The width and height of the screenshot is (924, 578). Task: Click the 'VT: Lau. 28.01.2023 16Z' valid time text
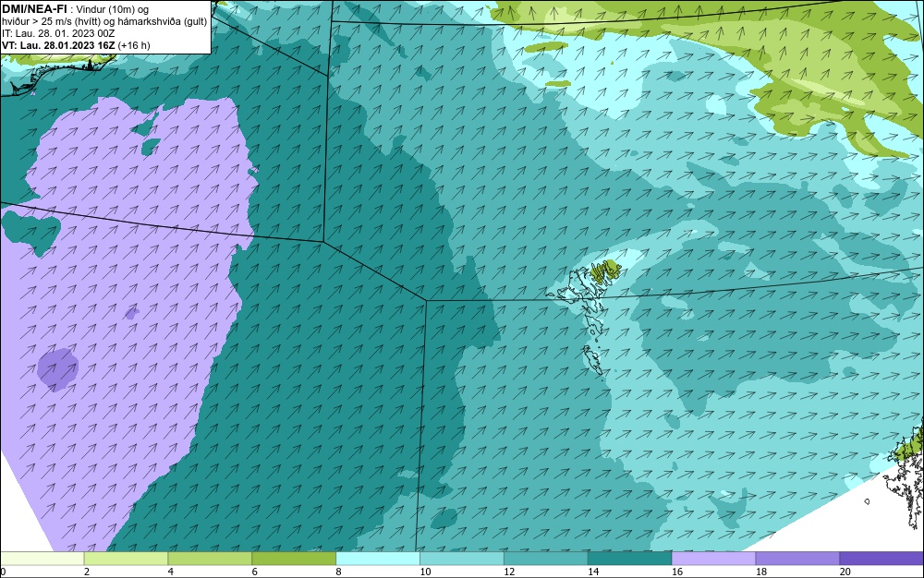click(x=59, y=45)
